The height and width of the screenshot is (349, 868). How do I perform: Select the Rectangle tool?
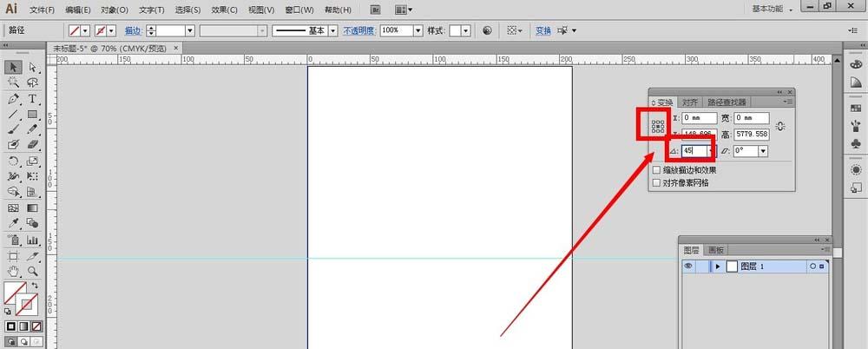click(x=33, y=115)
